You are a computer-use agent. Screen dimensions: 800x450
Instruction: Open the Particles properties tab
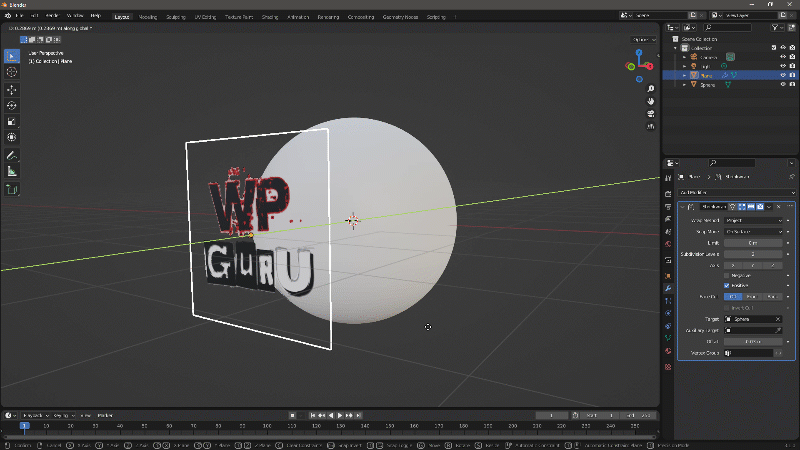pyautogui.click(x=668, y=301)
